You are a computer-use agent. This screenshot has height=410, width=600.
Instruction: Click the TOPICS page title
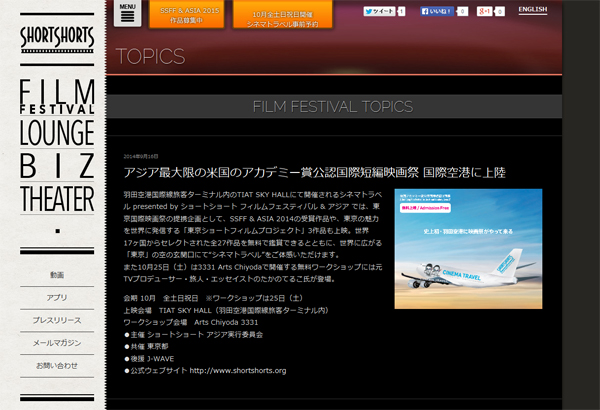(150, 57)
